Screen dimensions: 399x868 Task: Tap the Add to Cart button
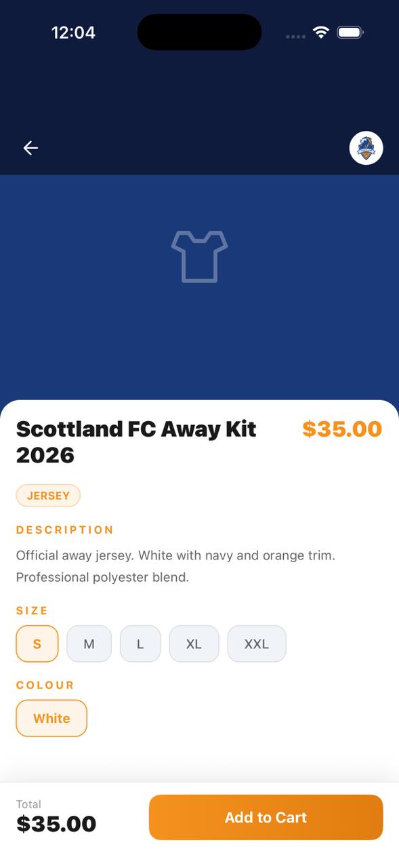[266, 817]
